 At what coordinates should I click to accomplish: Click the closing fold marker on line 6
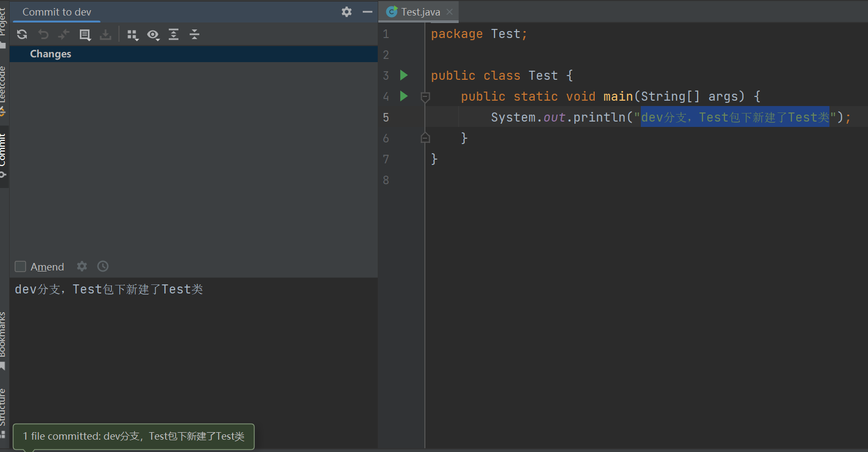425,138
